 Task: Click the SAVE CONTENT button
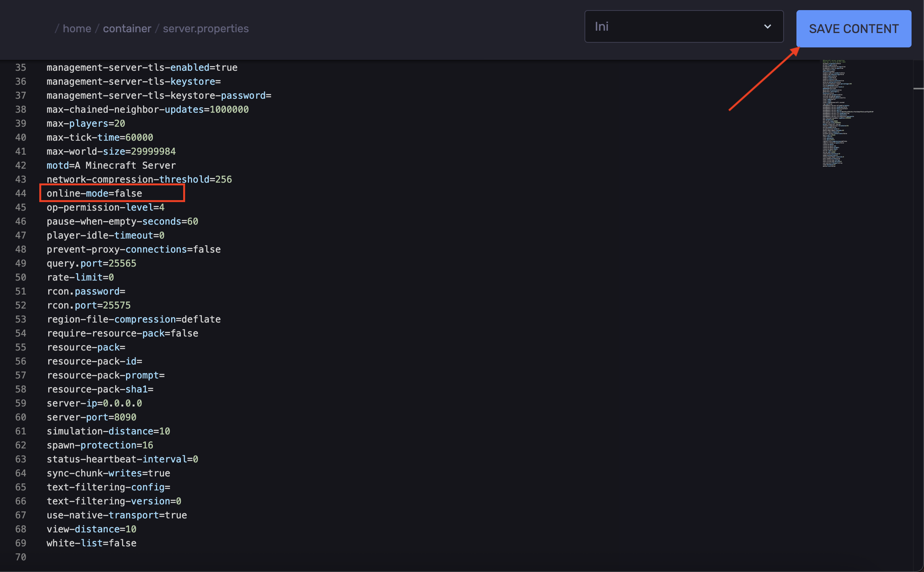[x=853, y=29]
